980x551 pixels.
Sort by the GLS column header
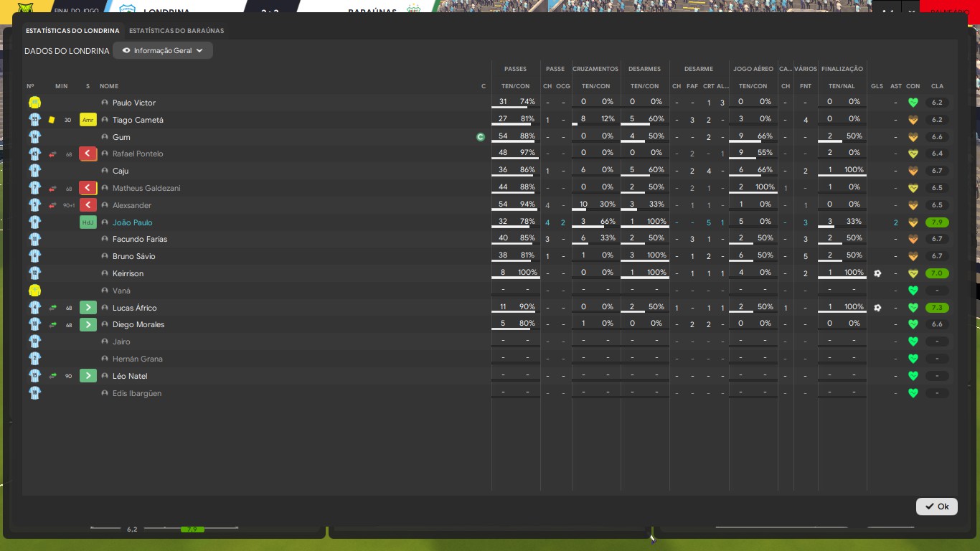pos(877,86)
